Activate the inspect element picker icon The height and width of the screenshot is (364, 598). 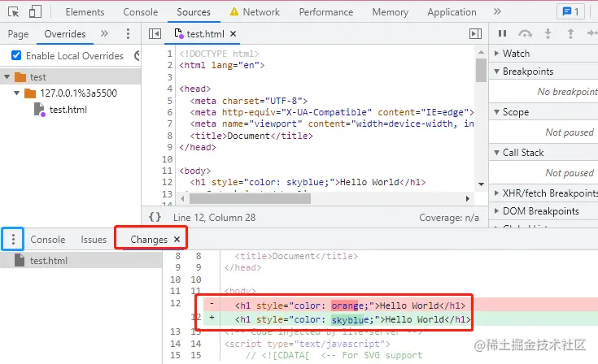13,12
